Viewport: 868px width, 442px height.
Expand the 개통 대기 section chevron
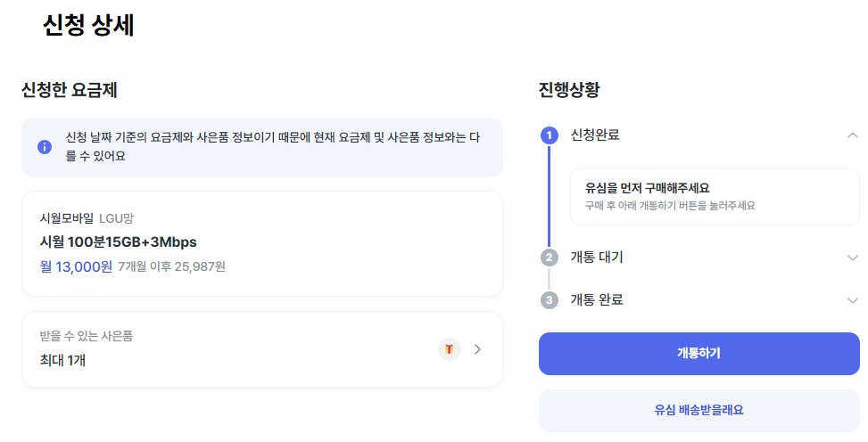(853, 258)
